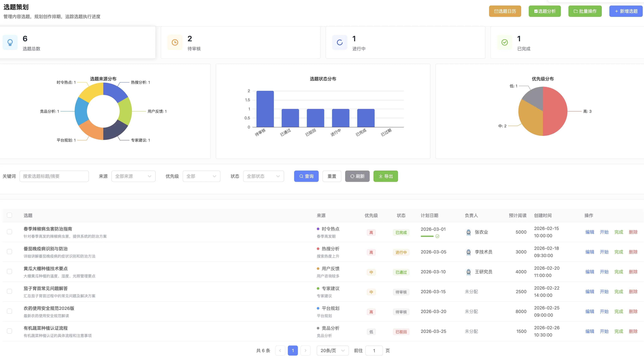Open the 20条/页 page size dropdown
This screenshot has height=360, width=644.
click(x=333, y=351)
